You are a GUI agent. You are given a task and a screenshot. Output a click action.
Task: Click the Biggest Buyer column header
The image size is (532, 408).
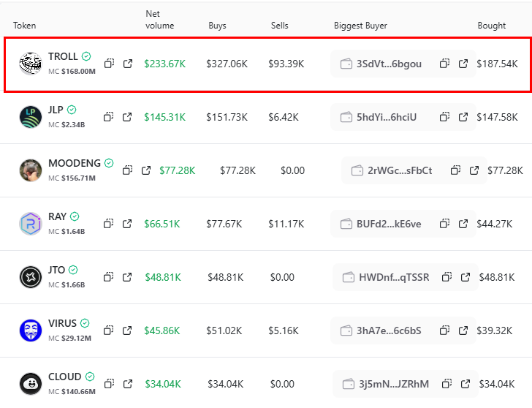pyautogui.click(x=360, y=26)
